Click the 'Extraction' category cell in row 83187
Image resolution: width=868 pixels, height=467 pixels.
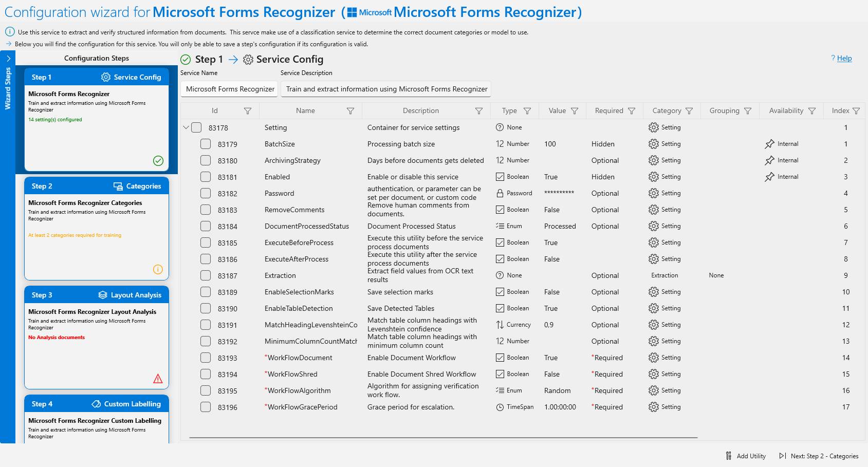click(664, 275)
